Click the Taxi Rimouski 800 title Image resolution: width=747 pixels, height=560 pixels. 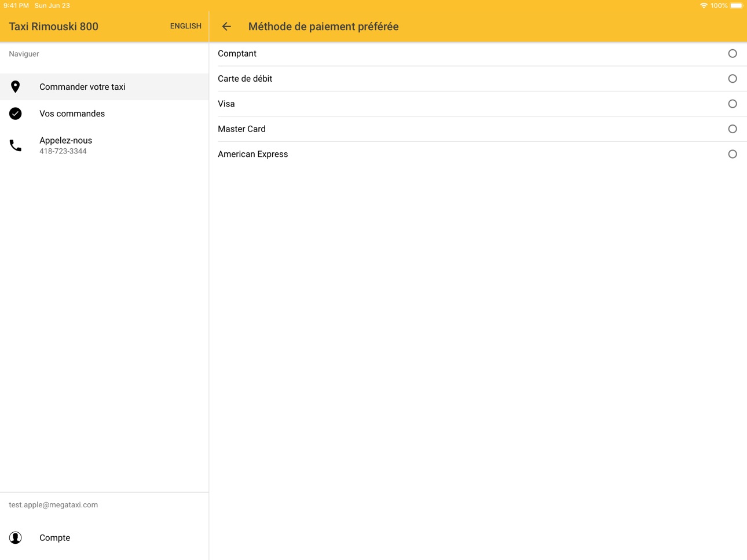tap(54, 27)
